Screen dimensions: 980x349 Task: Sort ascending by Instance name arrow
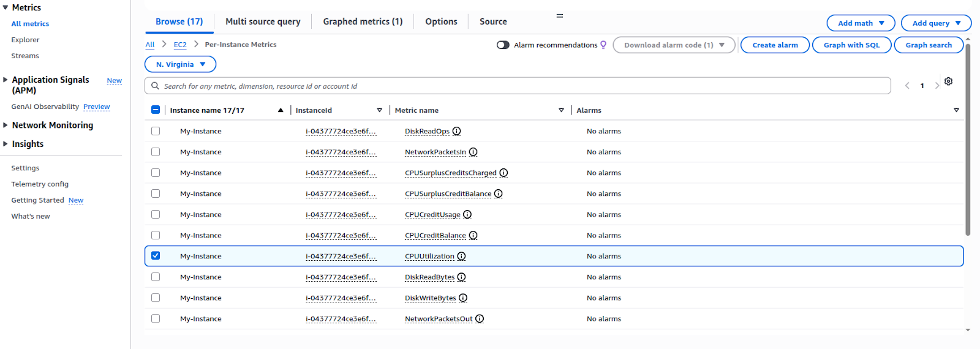pos(281,110)
